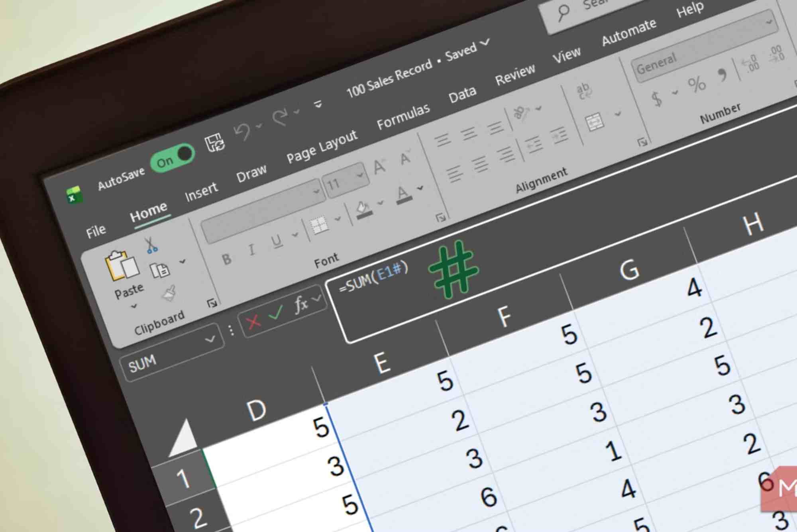The height and width of the screenshot is (532, 797).
Task: Open the Page Layout tab
Action: 322,146
